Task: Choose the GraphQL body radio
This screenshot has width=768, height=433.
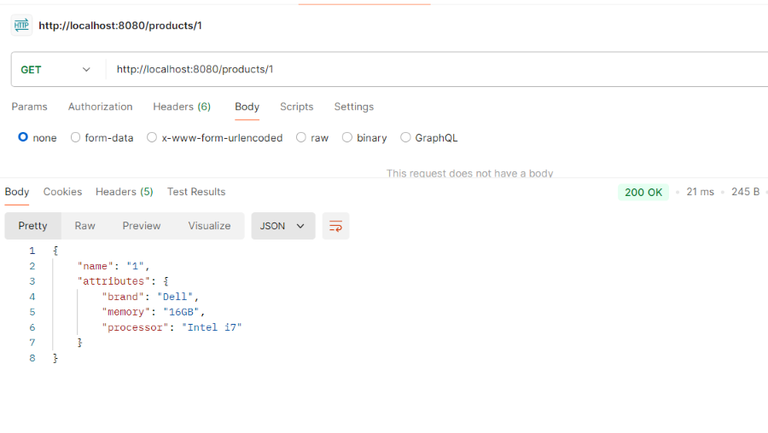Action: [x=405, y=138]
